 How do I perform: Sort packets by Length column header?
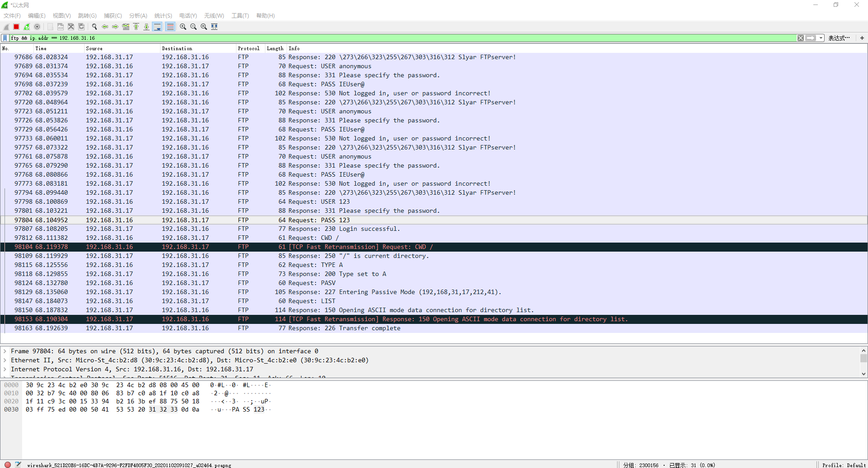275,48
